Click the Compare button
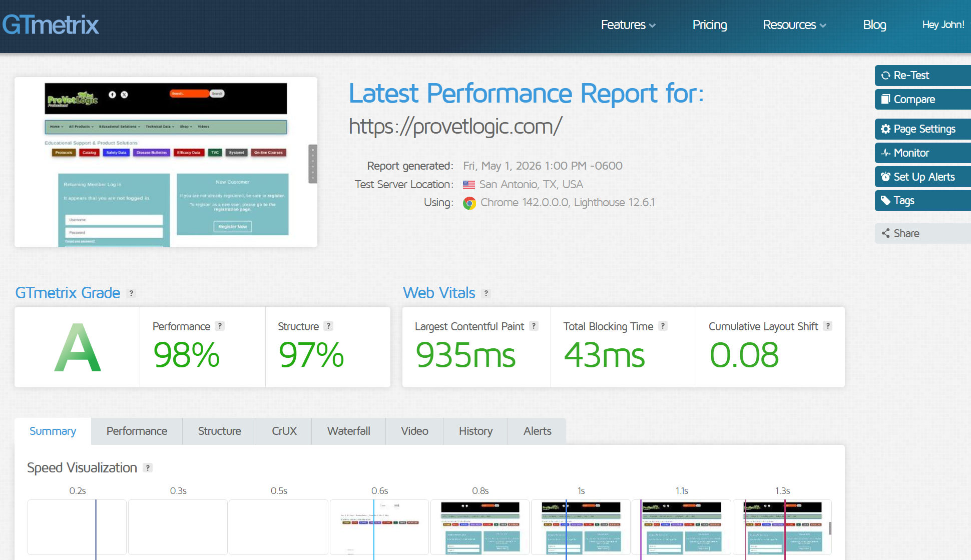 pyautogui.click(x=922, y=99)
